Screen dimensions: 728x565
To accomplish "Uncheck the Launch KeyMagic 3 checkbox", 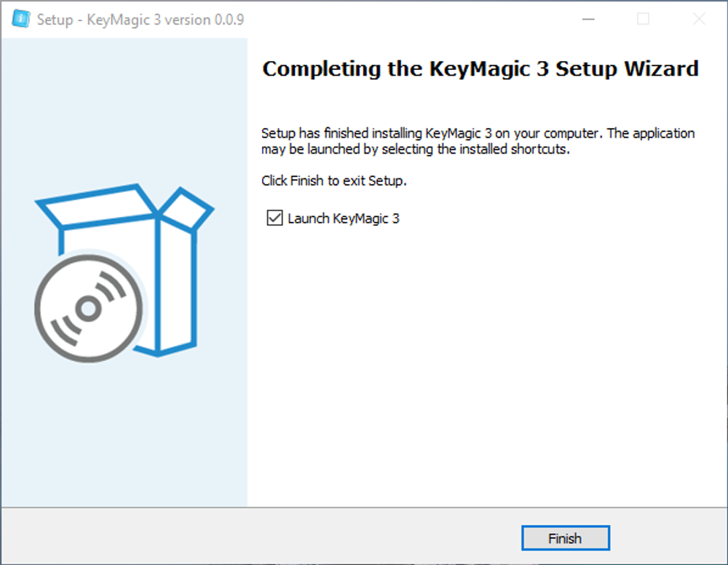I will pos(274,218).
